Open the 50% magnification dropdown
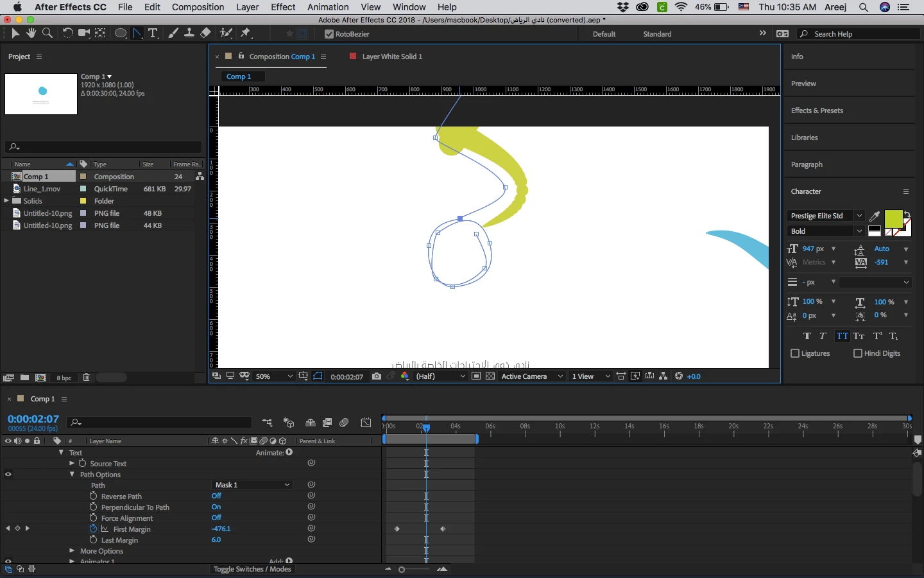Viewport: 924px width, 578px height. (274, 376)
